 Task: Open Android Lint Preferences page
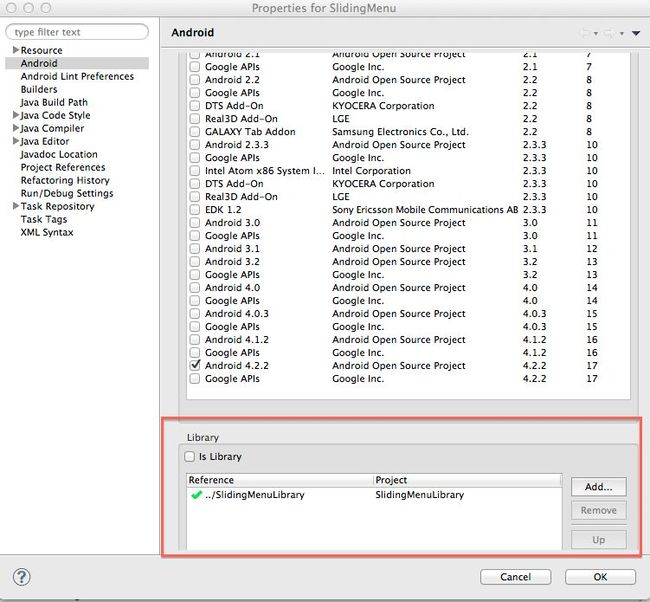pyautogui.click(x=77, y=76)
